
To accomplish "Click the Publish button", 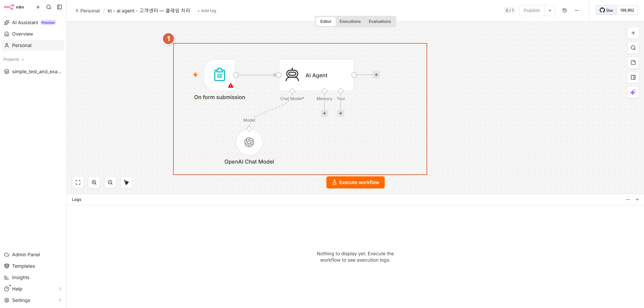I will (532, 10).
